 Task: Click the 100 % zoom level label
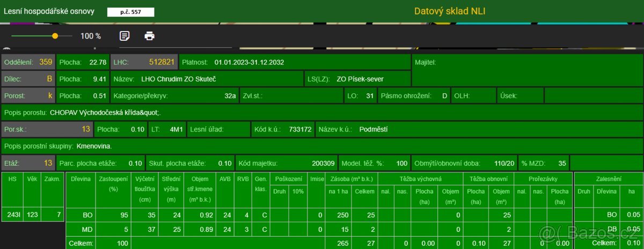click(x=91, y=36)
